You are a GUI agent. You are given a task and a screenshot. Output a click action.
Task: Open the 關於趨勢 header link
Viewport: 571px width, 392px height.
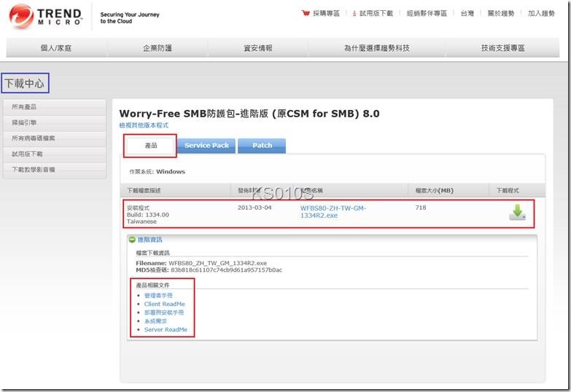[x=501, y=13]
